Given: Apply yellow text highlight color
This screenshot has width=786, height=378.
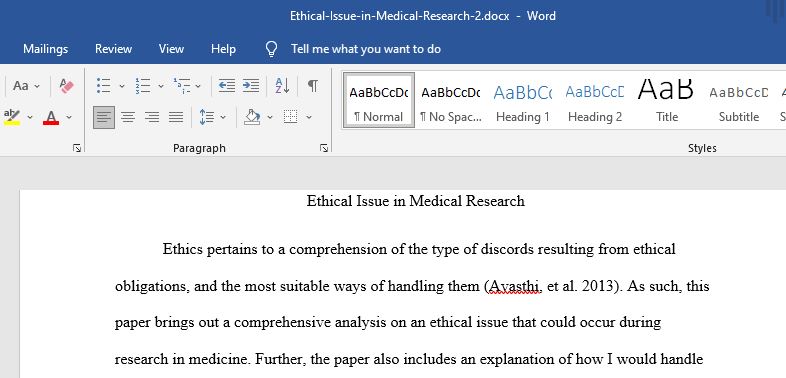Looking at the screenshot, I should tap(12, 117).
